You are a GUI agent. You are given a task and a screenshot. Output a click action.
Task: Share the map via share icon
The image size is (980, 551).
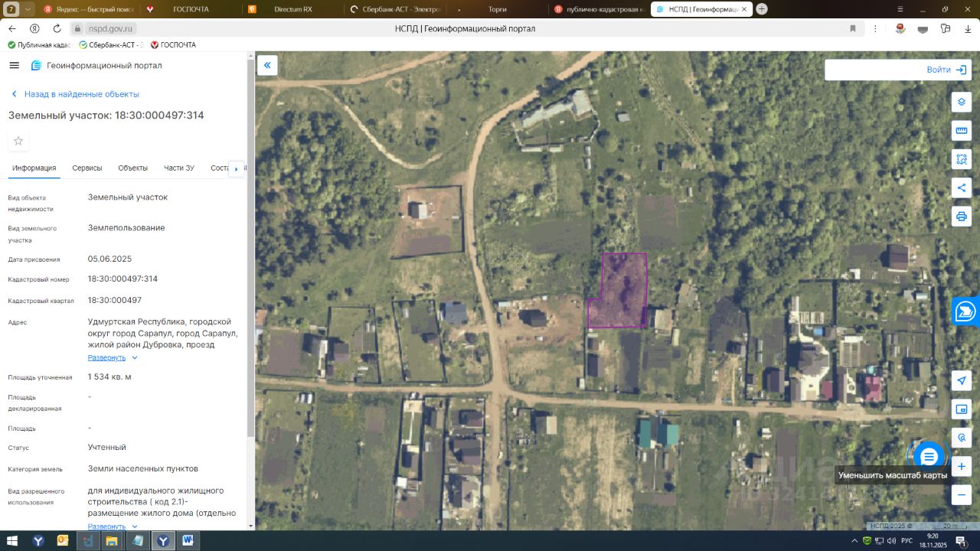(962, 187)
